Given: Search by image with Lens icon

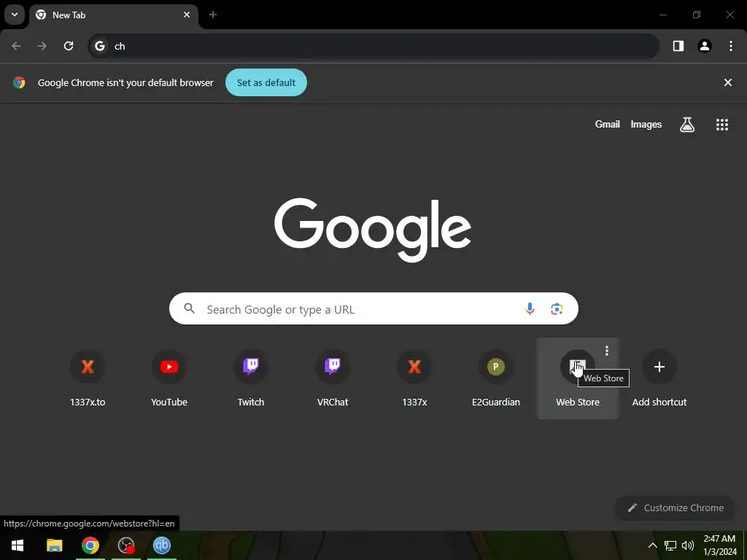Looking at the screenshot, I should click(557, 308).
